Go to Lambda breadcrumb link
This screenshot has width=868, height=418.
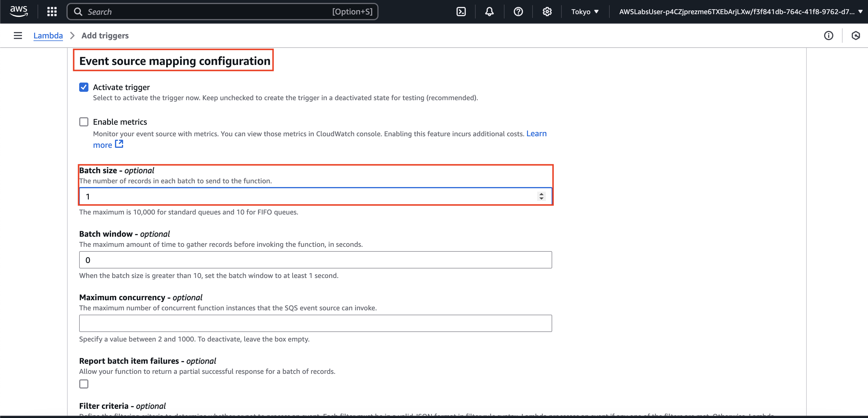48,36
